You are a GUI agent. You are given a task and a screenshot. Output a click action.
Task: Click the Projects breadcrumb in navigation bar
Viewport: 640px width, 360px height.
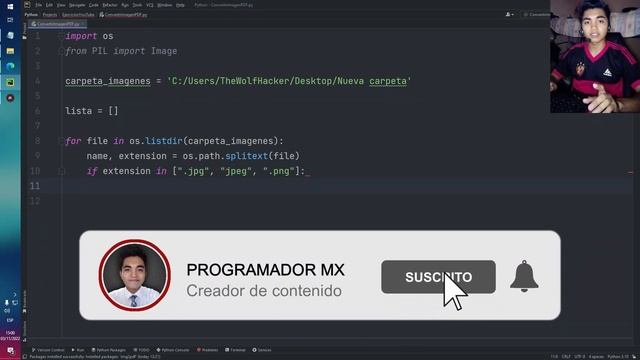click(50, 15)
